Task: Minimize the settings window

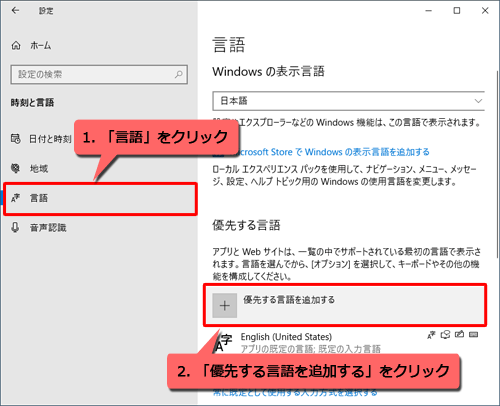Action: (x=429, y=11)
